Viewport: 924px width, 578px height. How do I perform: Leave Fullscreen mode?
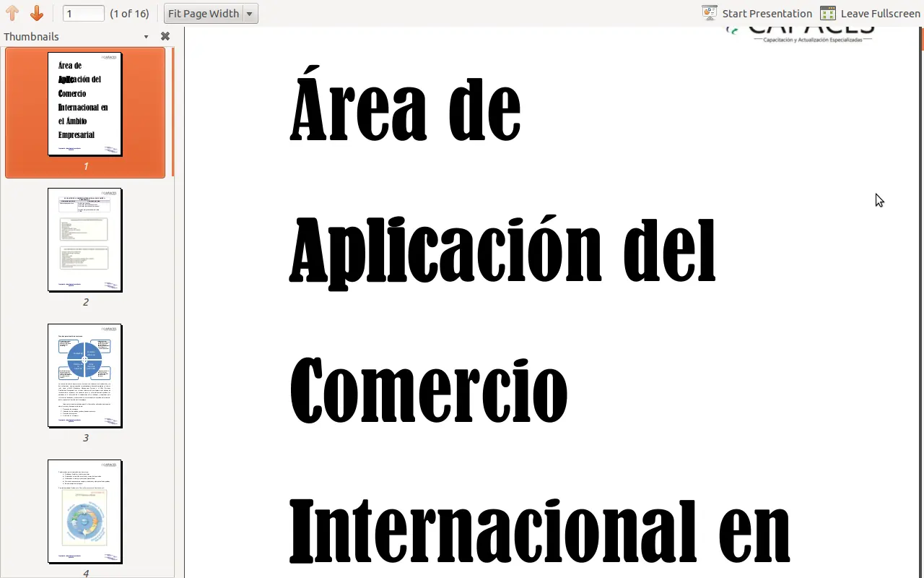point(870,13)
